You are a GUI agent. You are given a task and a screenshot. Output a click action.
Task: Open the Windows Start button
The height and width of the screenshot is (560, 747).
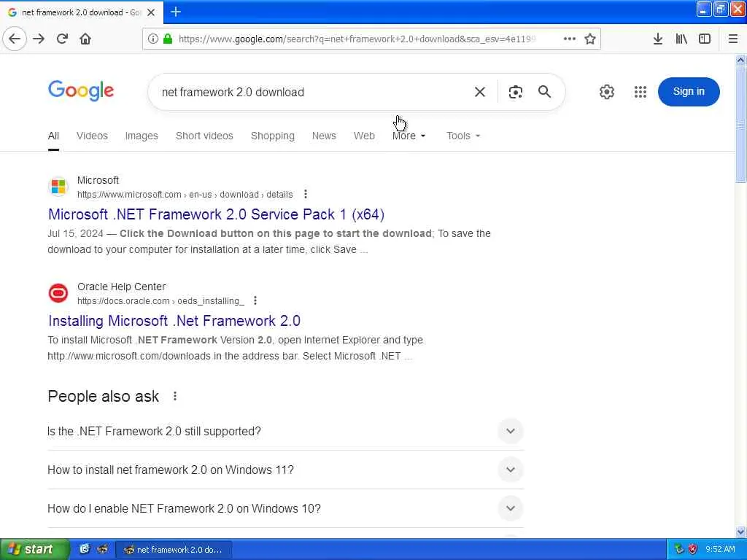click(x=34, y=550)
